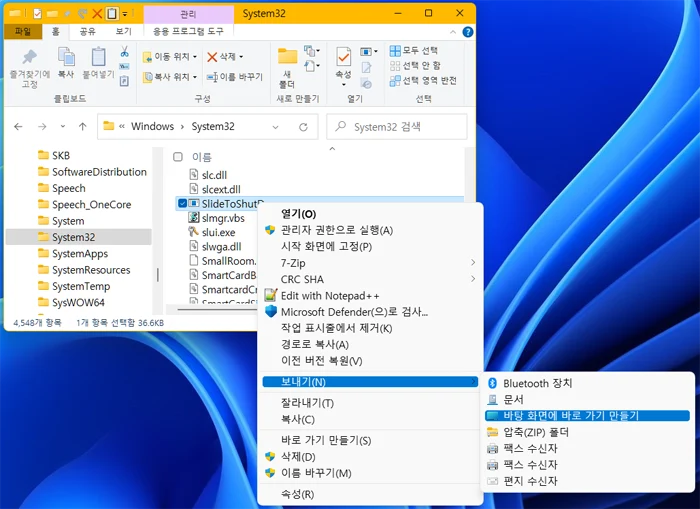Viewport: 700px width, 509px height.
Task: Click the Properties checkmark icon
Action: (343, 57)
